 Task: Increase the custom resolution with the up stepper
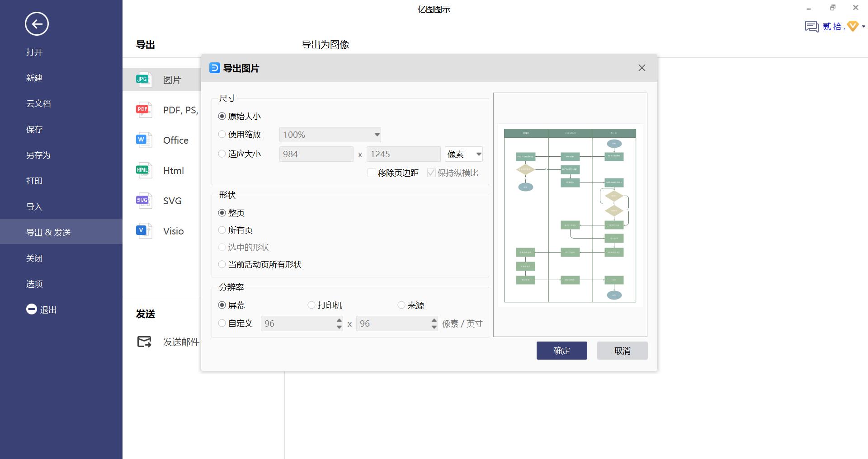click(338, 321)
